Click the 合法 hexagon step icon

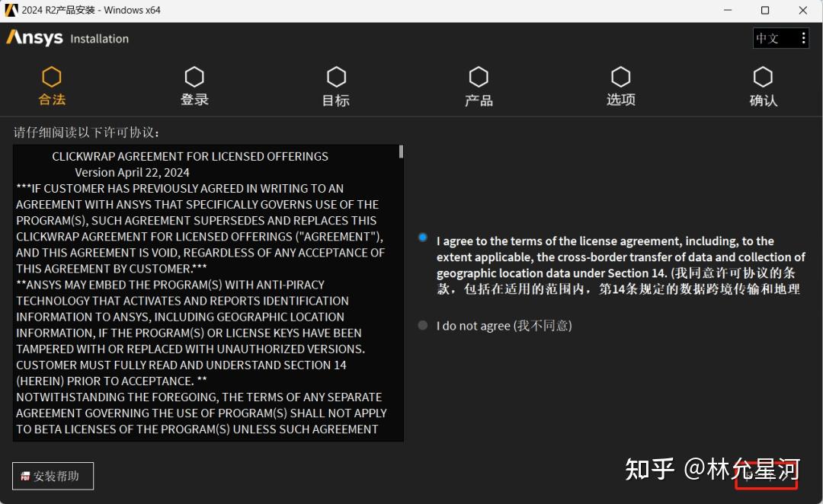(51, 76)
